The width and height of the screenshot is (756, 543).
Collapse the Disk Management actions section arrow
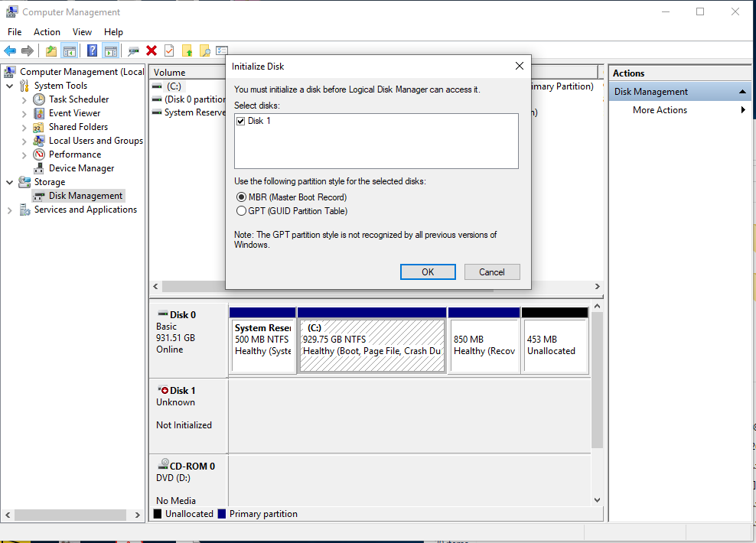tap(742, 92)
